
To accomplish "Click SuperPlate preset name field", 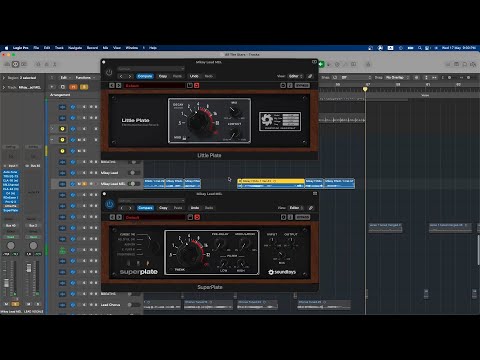I will pyautogui.click(x=155, y=217).
